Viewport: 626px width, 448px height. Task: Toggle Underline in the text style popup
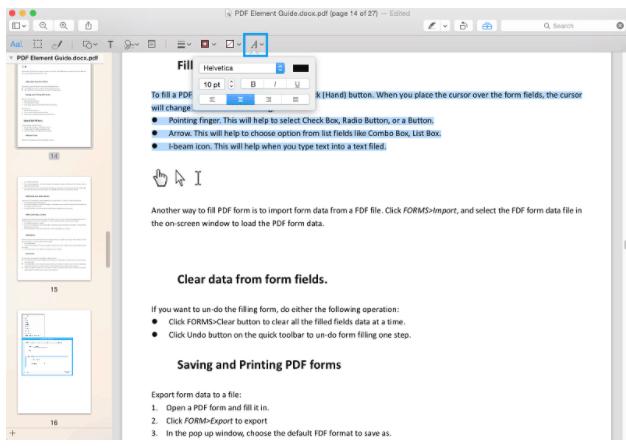[x=299, y=84]
